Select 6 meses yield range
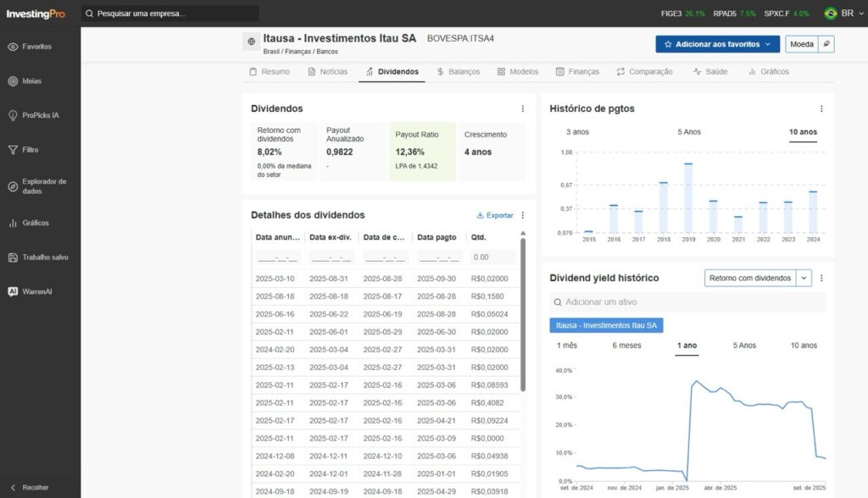 click(x=626, y=346)
